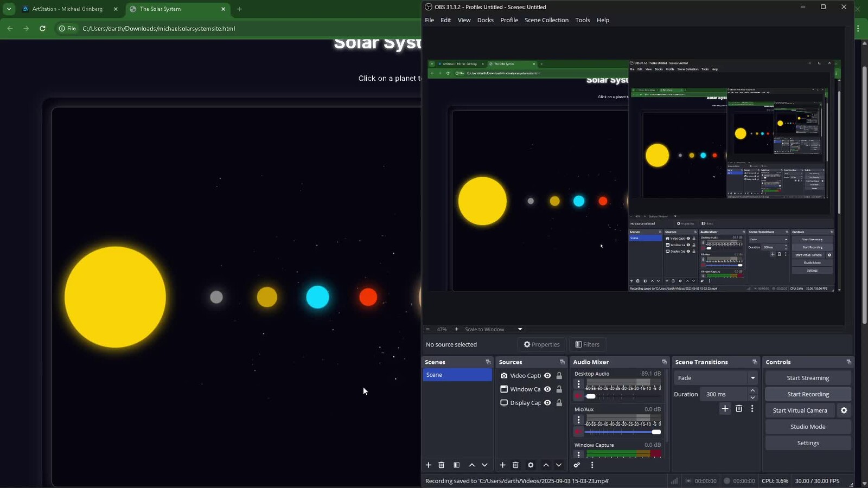Open the View menu in OBS

pyautogui.click(x=464, y=20)
